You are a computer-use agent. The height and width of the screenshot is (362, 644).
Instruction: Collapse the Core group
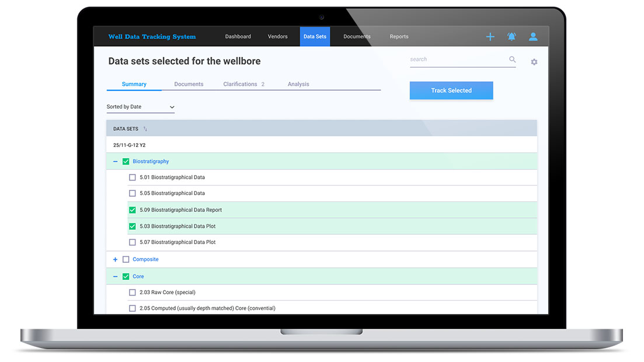[x=115, y=277]
